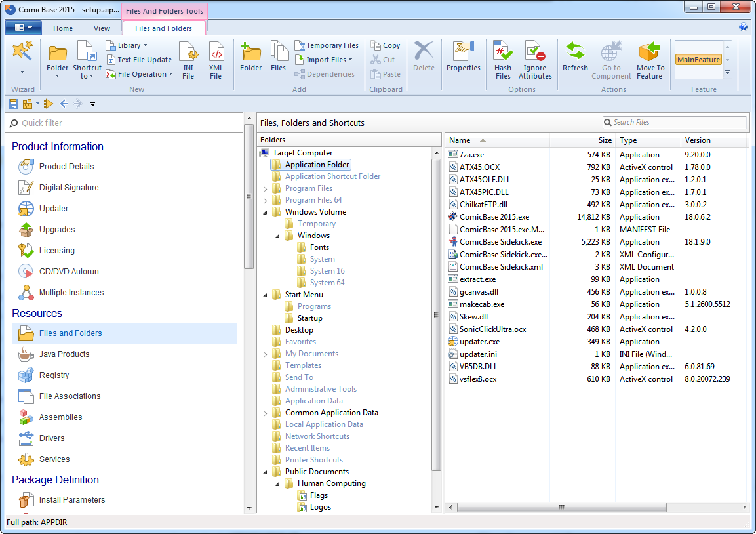Open the new Folder dropdown arrow

(x=58, y=75)
